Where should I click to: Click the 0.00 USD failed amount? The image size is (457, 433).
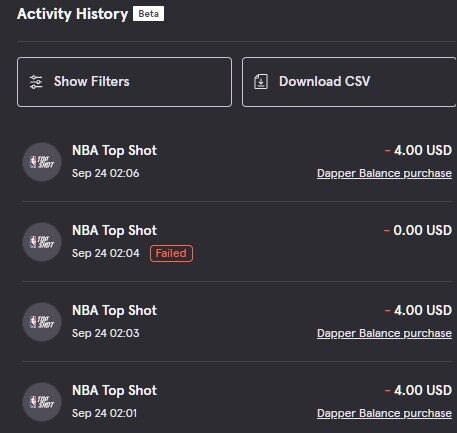pos(418,230)
